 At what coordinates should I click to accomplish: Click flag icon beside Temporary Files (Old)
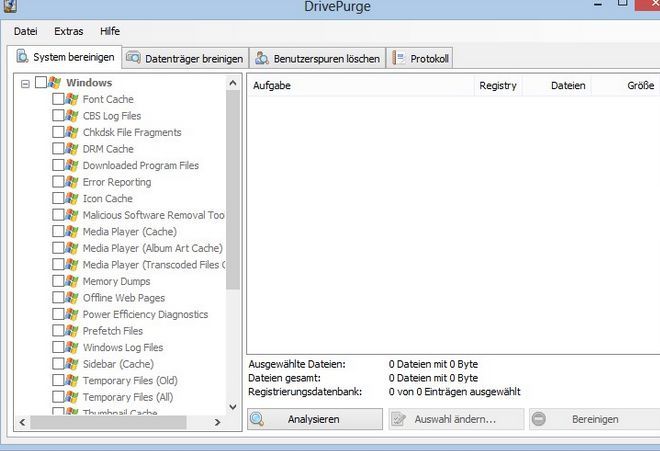pyautogui.click(x=72, y=381)
